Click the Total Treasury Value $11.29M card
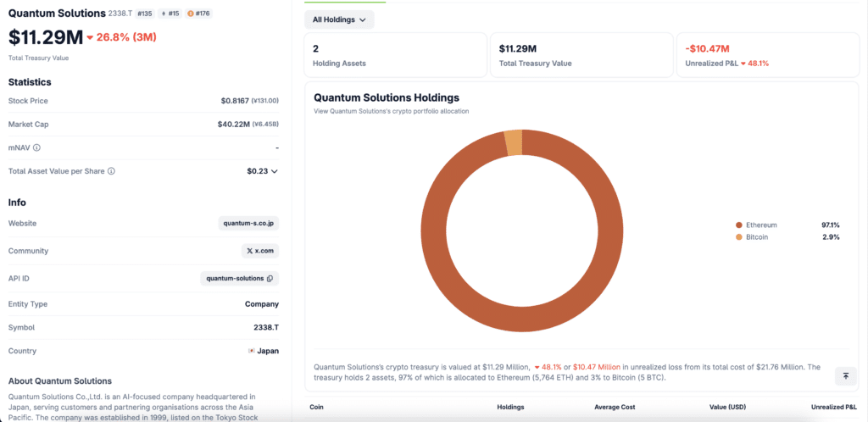 pyautogui.click(x=581, y=55)
